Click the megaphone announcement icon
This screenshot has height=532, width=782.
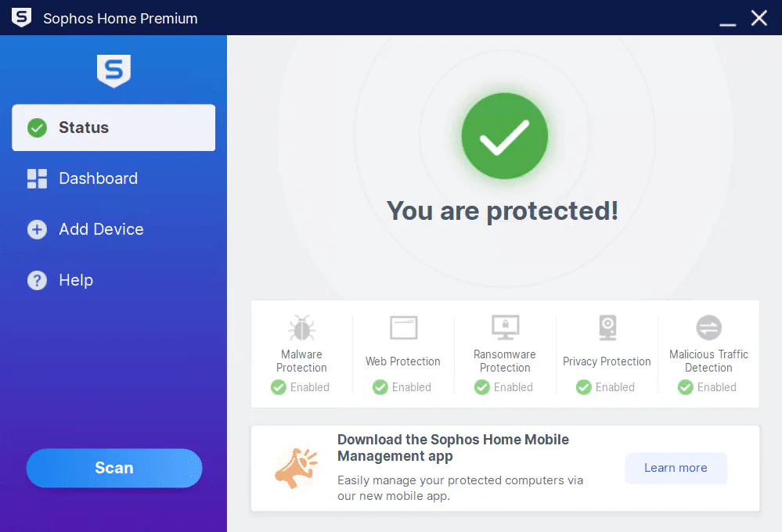[296, 468]
